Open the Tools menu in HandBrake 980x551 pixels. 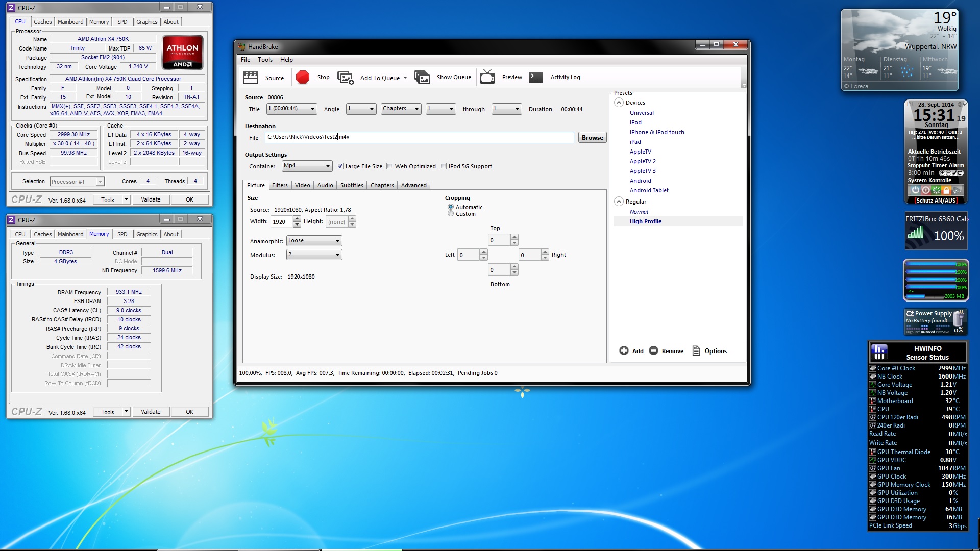point(265,60)
